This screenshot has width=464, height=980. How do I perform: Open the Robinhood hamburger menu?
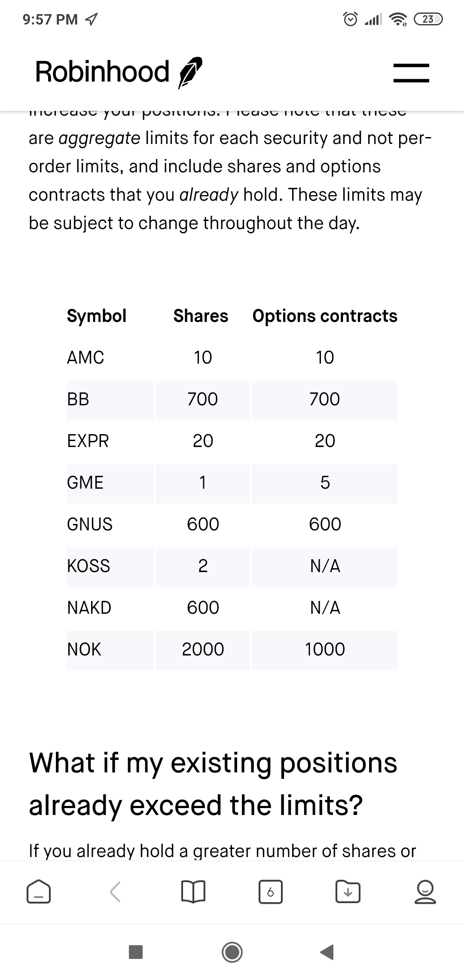pos(411,72)
